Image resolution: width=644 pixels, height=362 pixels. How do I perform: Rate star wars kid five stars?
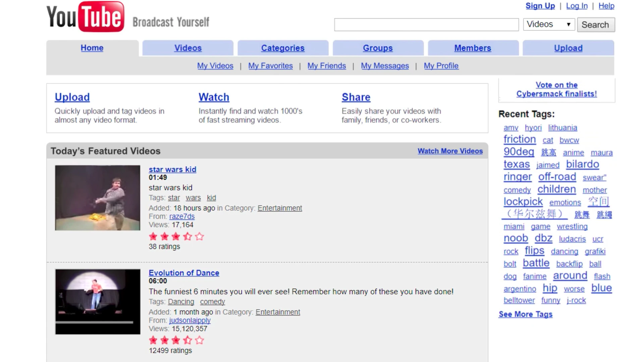click(199, 237)
